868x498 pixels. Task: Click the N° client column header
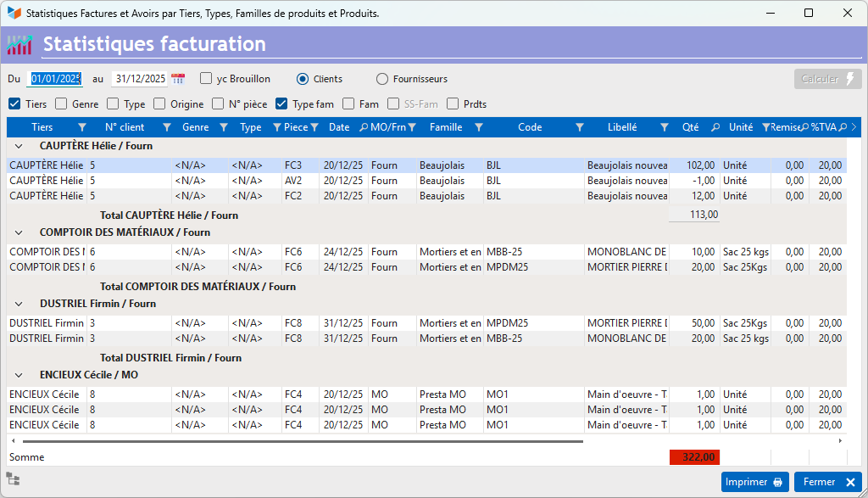coord(124,127)
